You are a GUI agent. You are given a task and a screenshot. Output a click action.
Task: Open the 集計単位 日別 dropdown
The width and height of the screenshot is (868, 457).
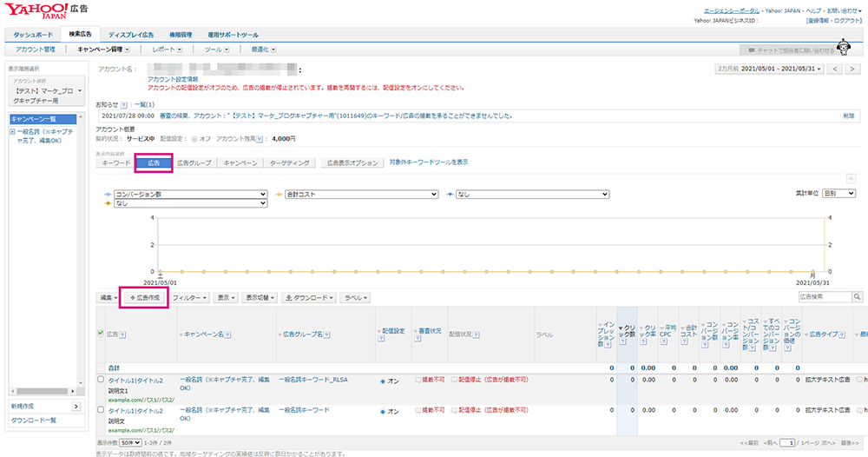838,194
